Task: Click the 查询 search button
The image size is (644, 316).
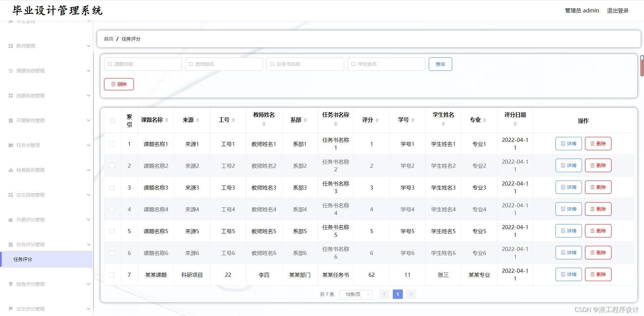Action: (x=440, y=64)
